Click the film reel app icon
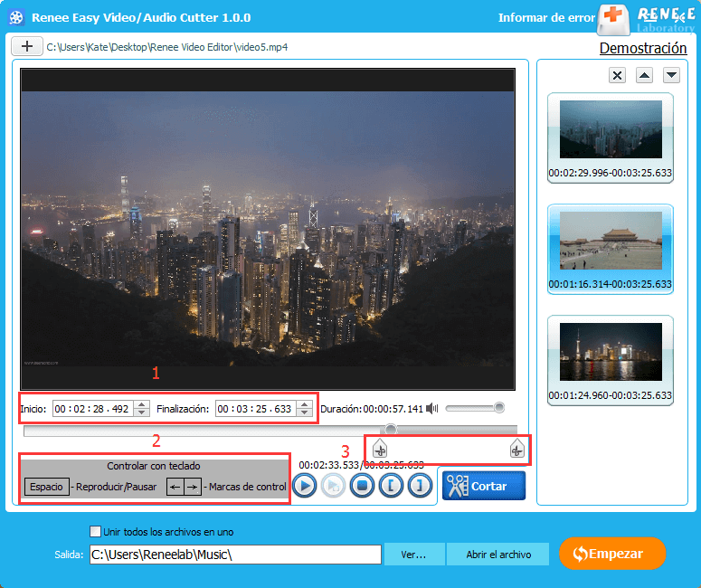Image resolution: width=701 pixels, height=588 pixels. pos(16,17)
